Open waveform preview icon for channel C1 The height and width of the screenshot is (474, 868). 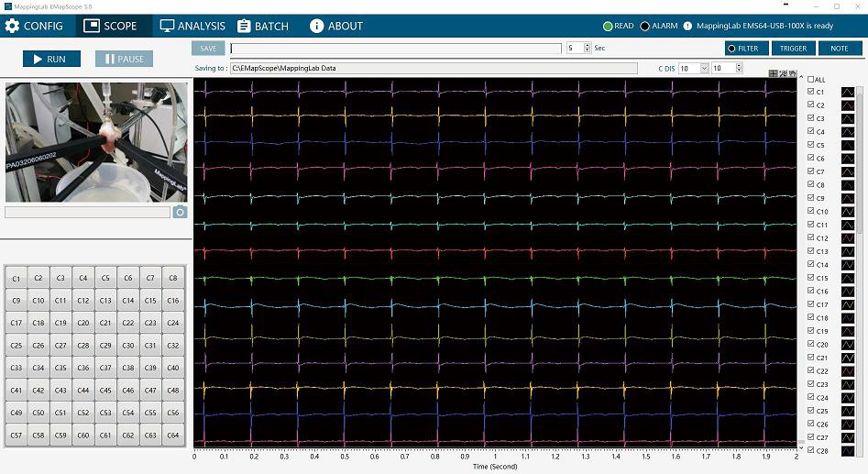(848, 92)
